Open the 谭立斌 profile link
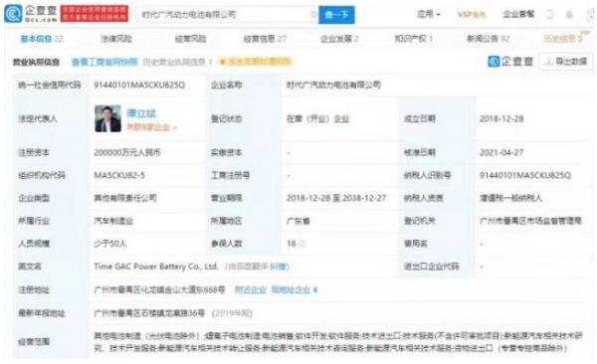The height and width of the screenshot is (364, 597). click(141, 113)
